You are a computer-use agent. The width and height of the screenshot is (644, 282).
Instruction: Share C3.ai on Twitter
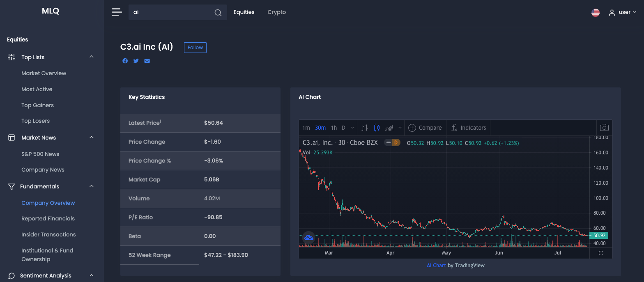136,61
